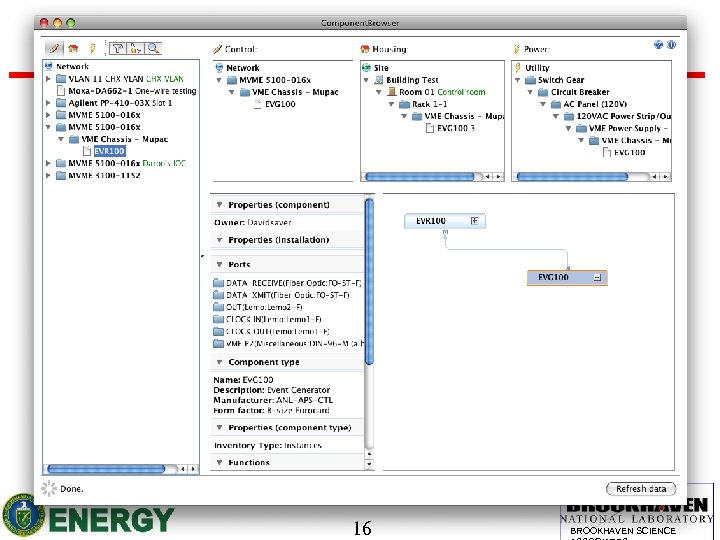
Task: Click the DATA_RECEIVE port folder icon
Action: [218, 283]
